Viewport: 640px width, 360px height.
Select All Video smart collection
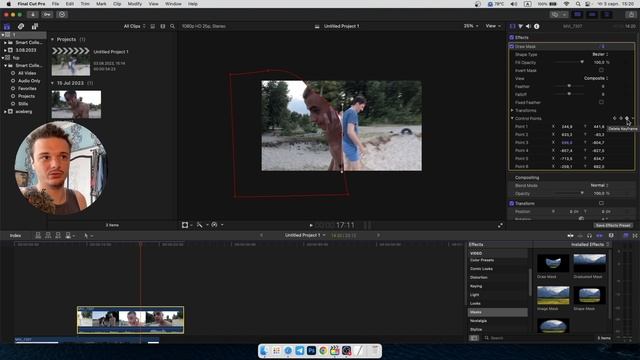tap(27, 73)
